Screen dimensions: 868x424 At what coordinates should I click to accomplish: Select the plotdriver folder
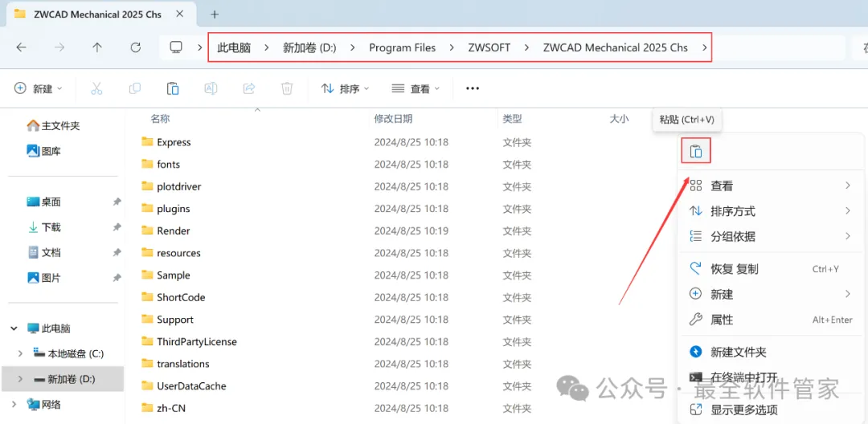171,186
